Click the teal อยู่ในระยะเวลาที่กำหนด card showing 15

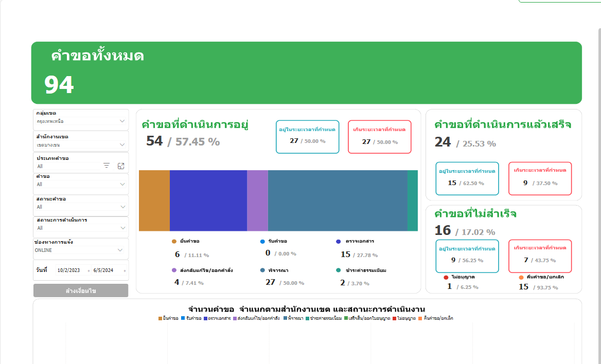tap(467, 178)
